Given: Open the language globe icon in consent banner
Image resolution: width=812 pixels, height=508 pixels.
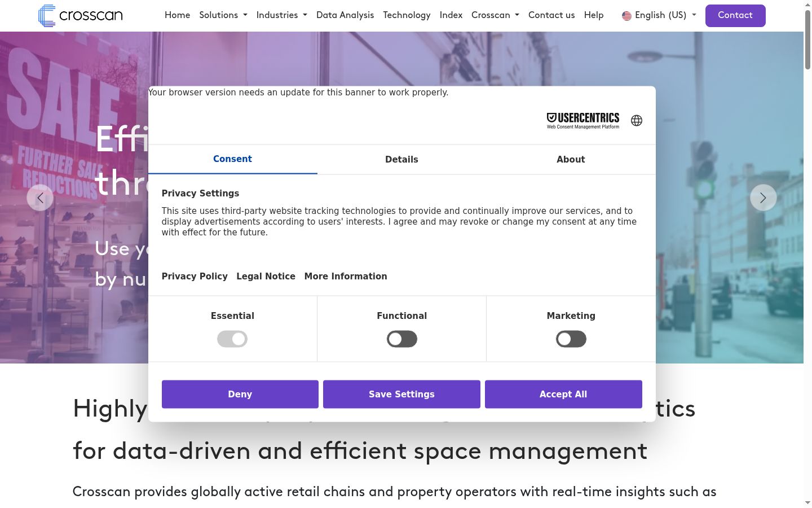Looking at the screenshot, I should 637,121.
